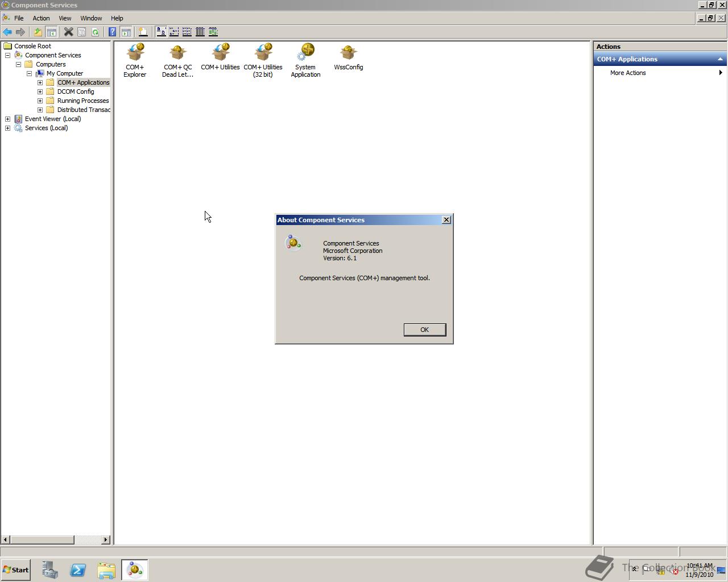Switch to Detail view in toolbar
728x582 pixels.
coord(200,32)
